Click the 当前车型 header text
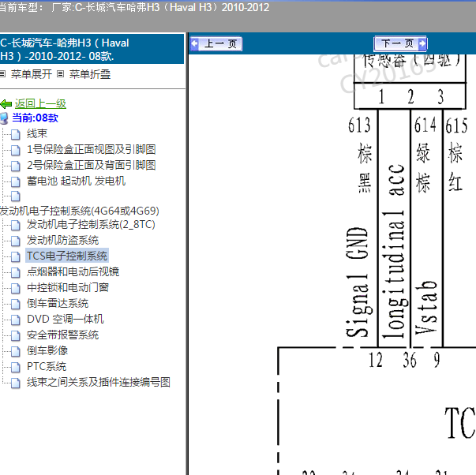Image resolution: width=476 pixels, height=475 pixels. (134, 7)
